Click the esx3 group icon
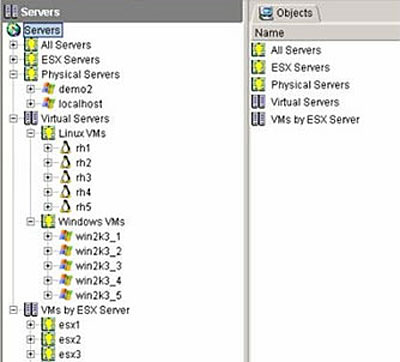 (x=48, y=354)
